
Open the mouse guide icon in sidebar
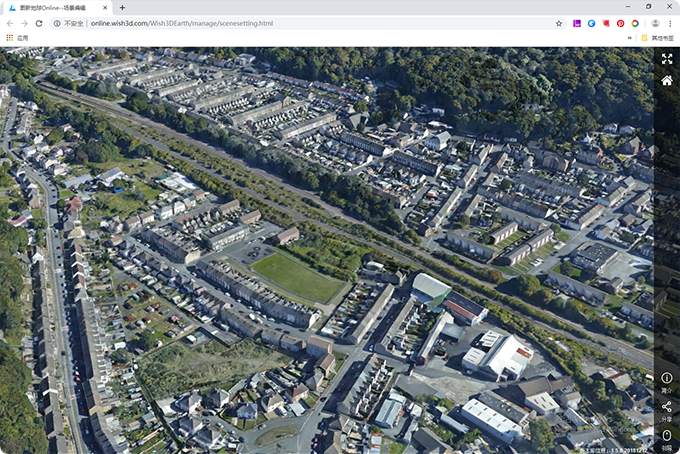coord(667,439)
